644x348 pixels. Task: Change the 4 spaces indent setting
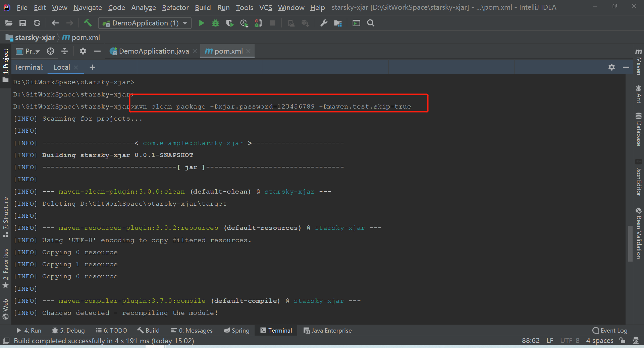(600, 341)
